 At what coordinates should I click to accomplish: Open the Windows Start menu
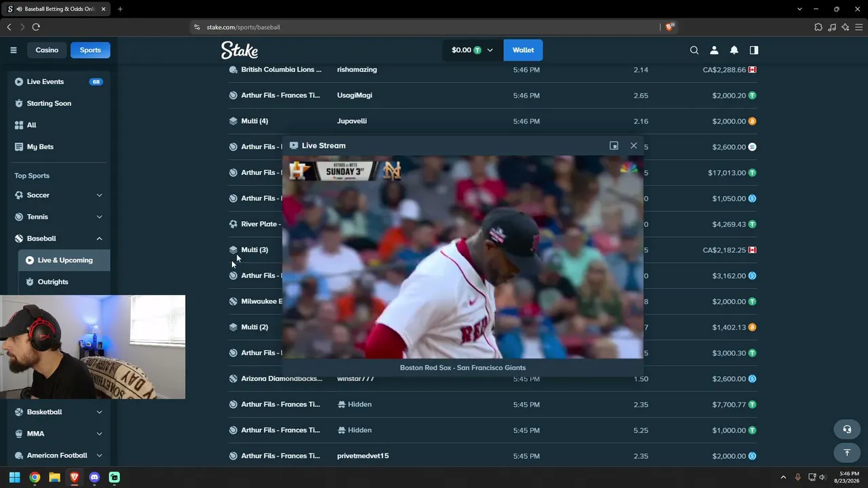[x=14, y=477]
